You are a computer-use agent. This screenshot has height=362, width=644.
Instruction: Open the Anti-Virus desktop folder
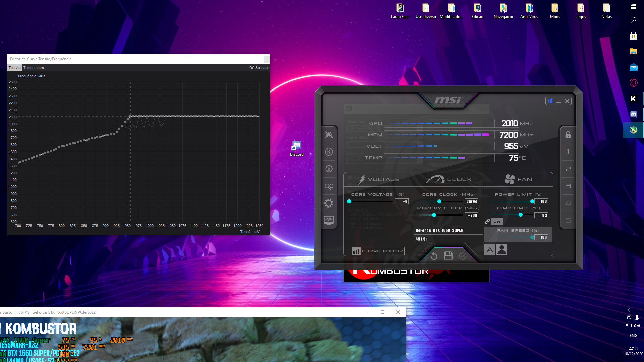[529, 11]
